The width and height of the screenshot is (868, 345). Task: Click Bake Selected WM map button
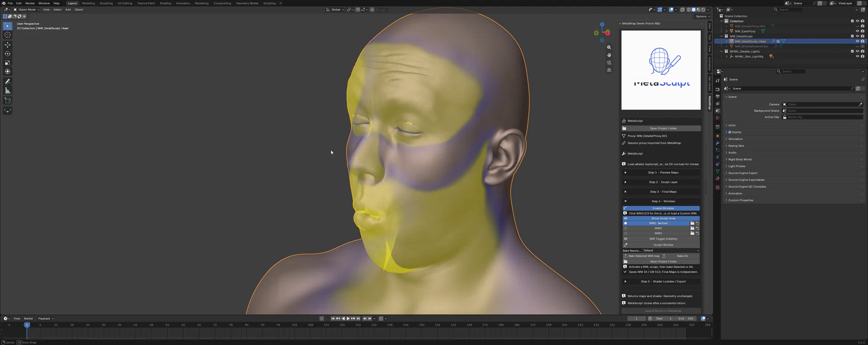click(x=642, y=256)
